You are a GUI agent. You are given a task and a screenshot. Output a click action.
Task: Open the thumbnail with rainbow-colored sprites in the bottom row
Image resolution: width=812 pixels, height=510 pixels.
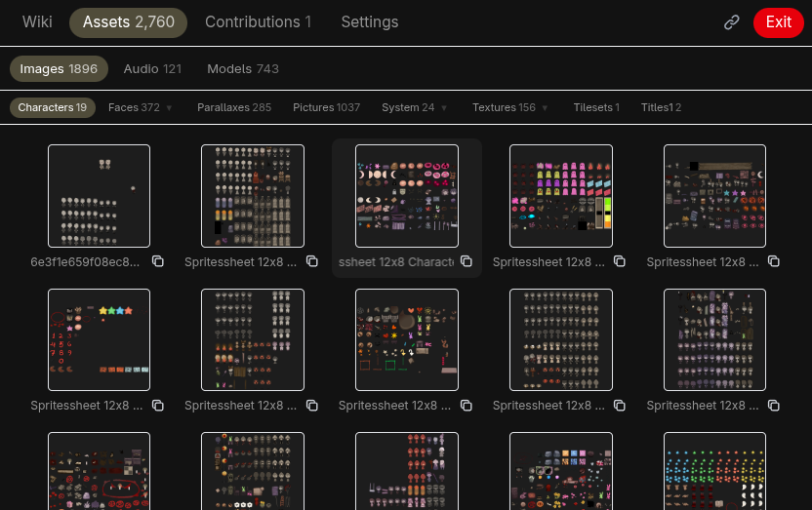tap(714, 471)
